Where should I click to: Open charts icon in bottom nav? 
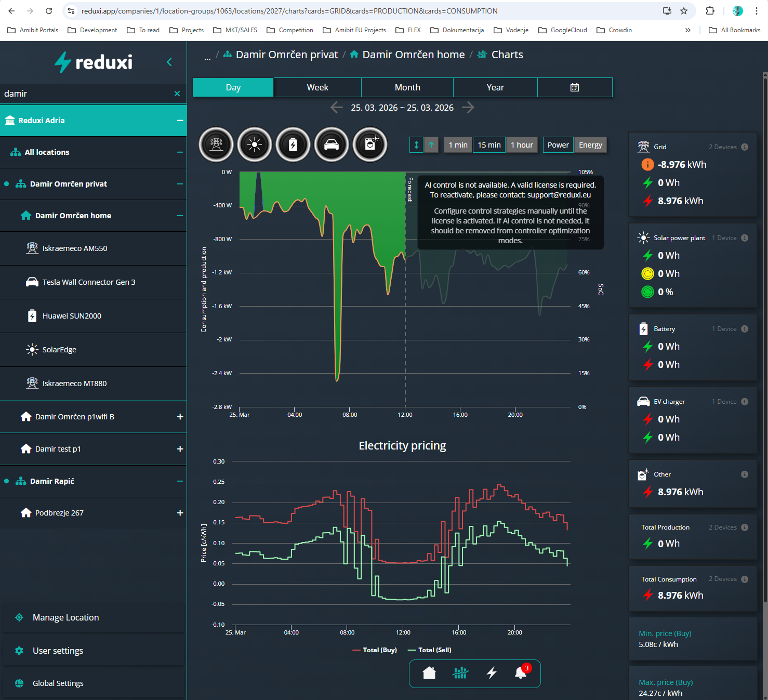coord(460,673)
